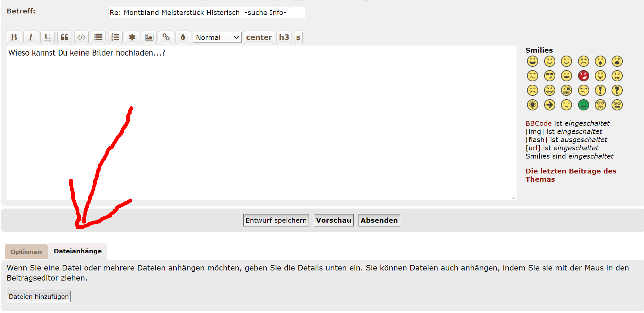644x313 pixels.
Task: Insert the surprised raised-eyebrows smiley
Action: pos(600,61)
